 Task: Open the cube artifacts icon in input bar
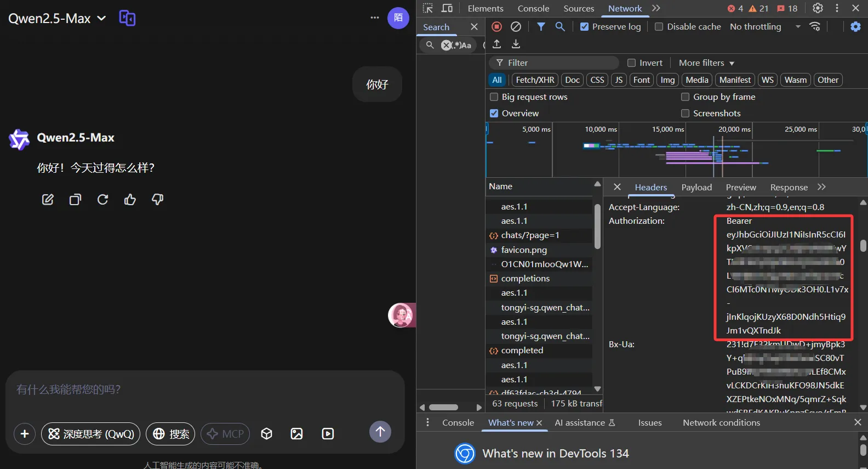[x=267, y=434]
